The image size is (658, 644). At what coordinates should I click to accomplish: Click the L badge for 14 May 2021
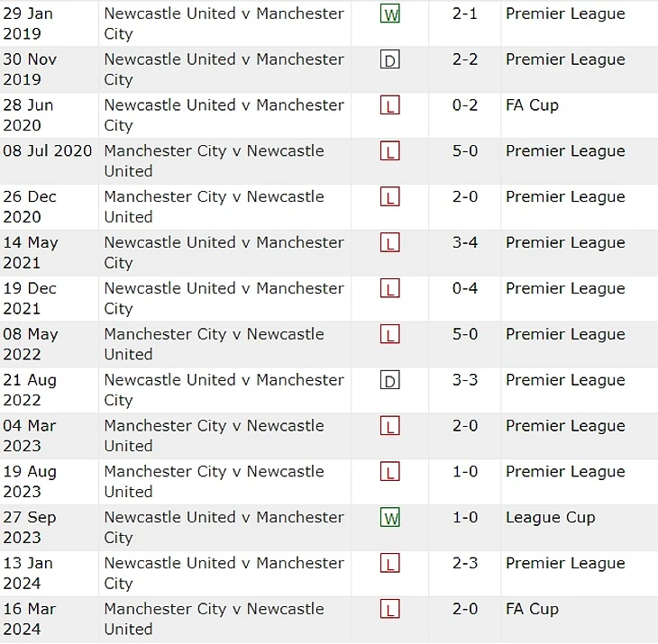coord(390,243)
